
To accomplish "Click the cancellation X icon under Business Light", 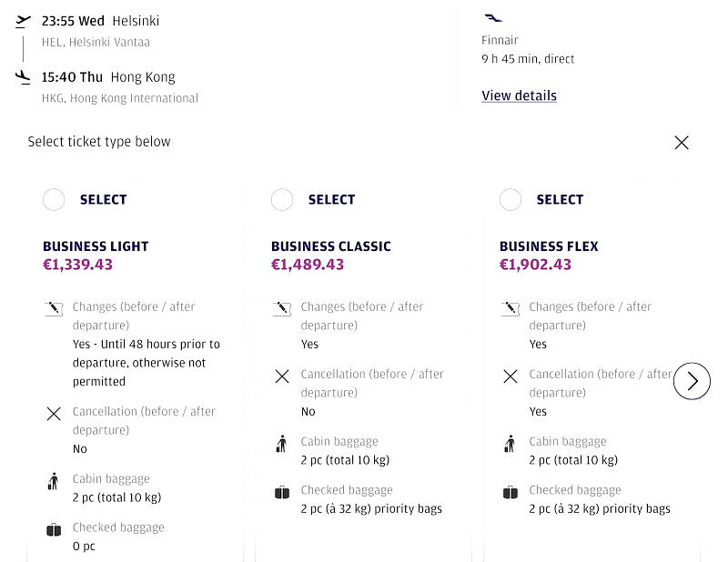I will point(53,412).
